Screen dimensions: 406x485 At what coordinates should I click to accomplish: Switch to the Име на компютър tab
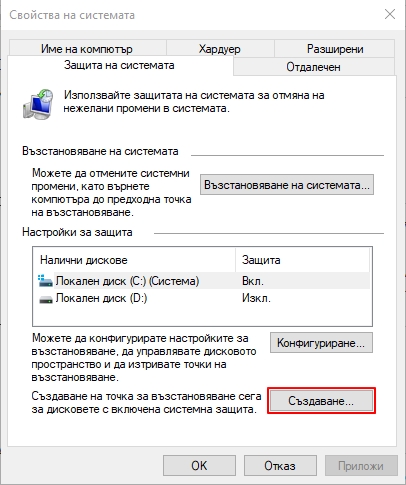click(87, 49)
